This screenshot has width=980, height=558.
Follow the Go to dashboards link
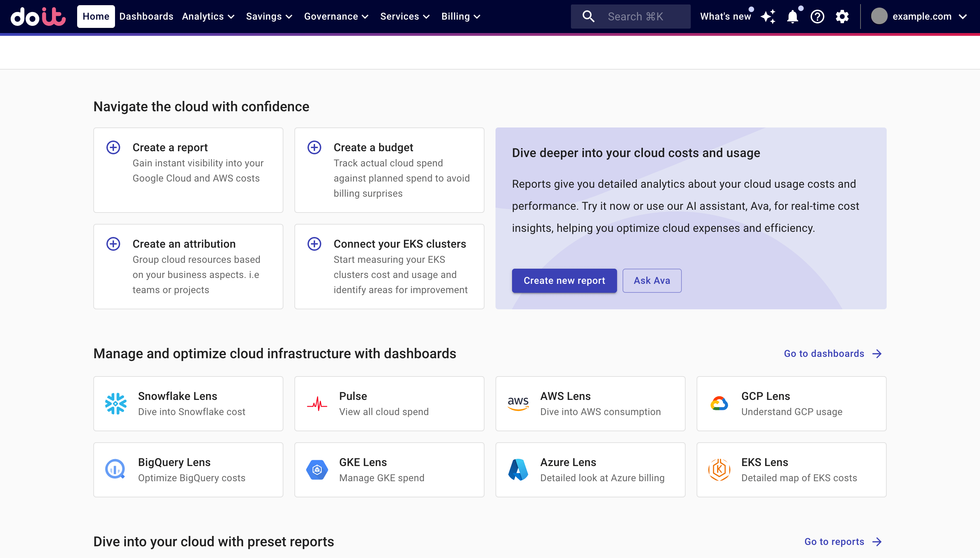tap(824, 354)
